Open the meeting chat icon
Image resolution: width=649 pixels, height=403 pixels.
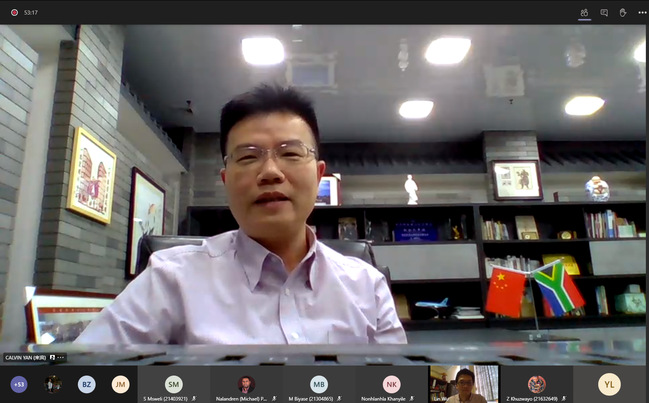[604, 12]
